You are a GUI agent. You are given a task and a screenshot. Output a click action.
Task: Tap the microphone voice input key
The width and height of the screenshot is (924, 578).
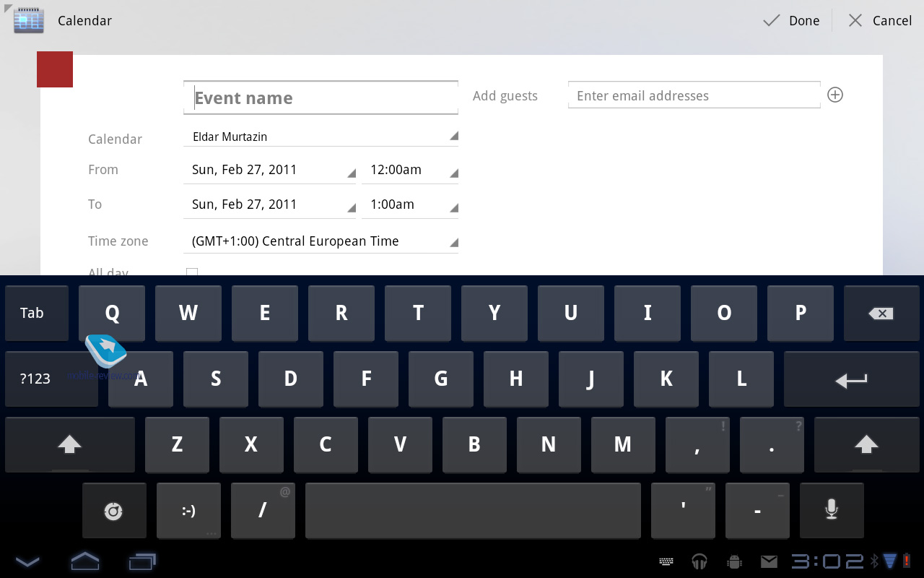coord(831,510)
